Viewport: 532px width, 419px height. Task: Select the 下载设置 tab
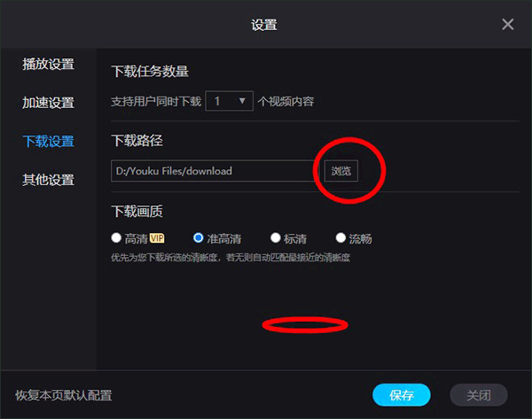(48, 142)
